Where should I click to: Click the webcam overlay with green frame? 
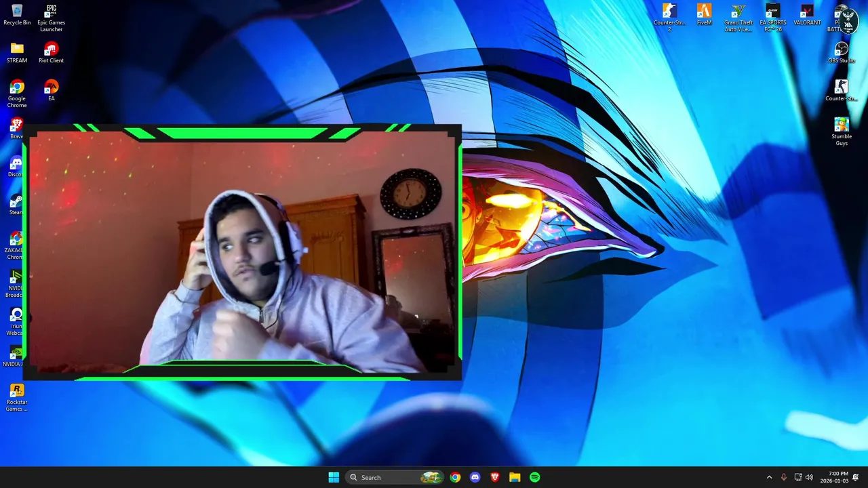pyautogui.click(x=242, y=251)
